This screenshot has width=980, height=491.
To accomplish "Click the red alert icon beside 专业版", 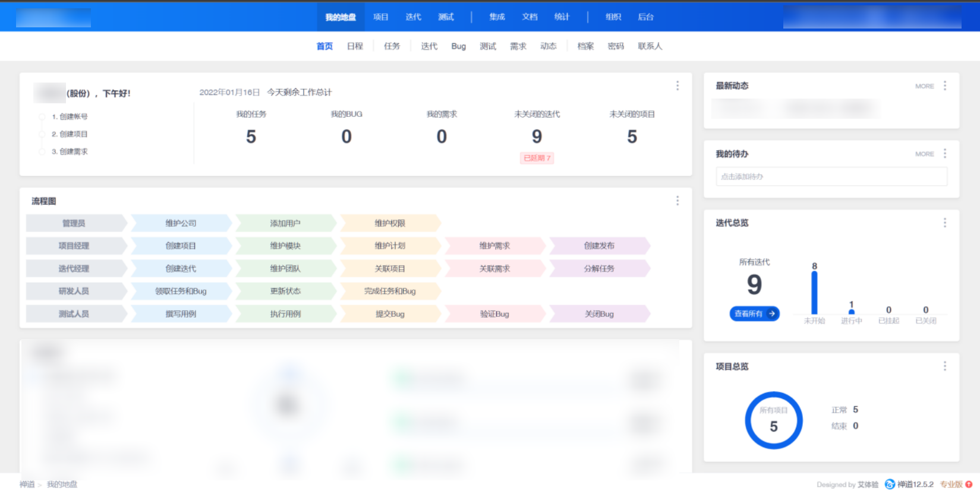I will click(969, 484).
